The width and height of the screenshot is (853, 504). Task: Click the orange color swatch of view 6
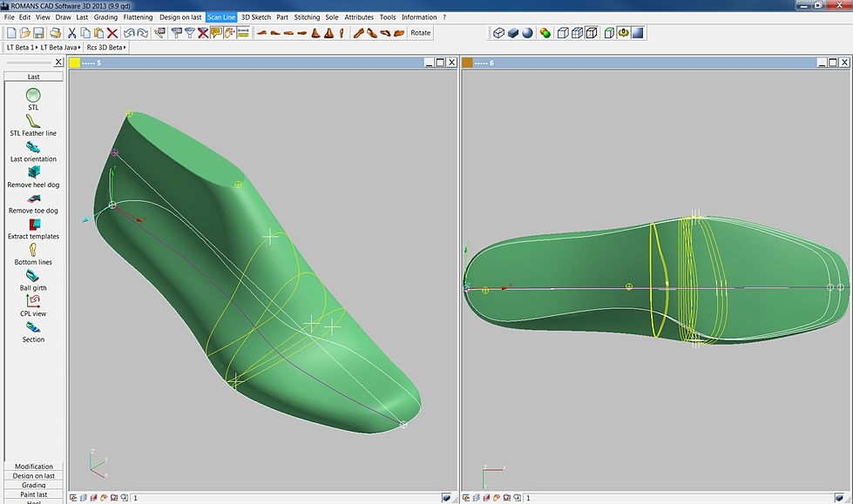(x=467, y=63)
